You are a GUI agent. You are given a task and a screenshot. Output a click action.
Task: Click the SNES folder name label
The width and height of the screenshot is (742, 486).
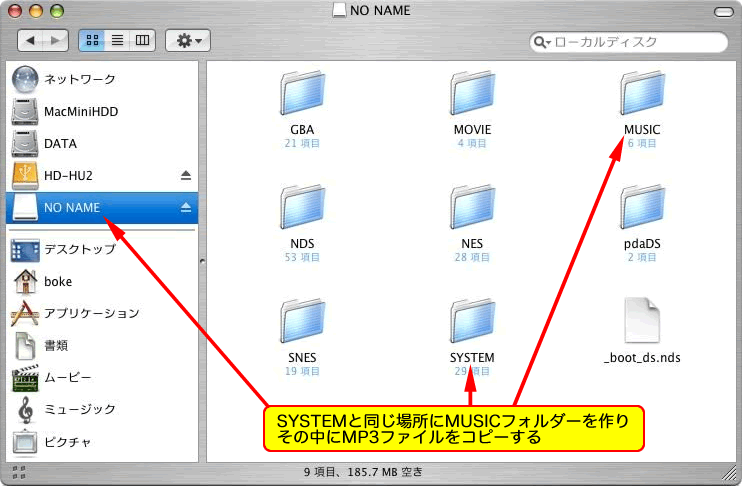pos(302,358)
